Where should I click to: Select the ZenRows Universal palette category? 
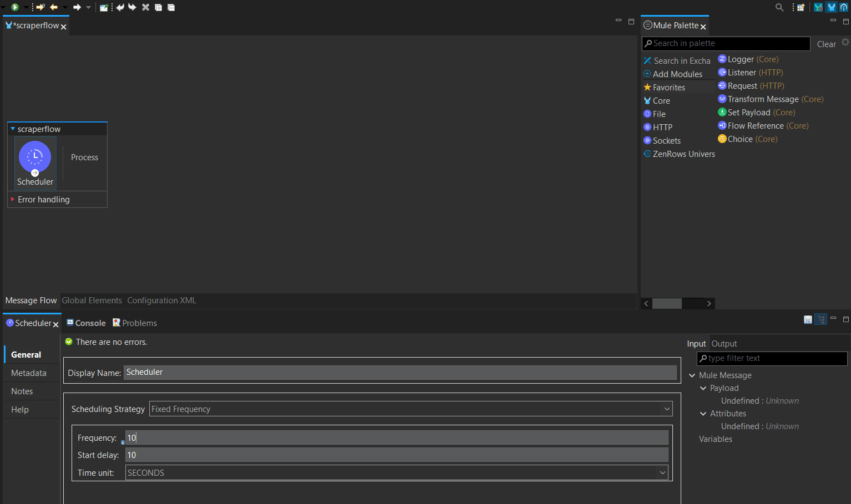(x=680, y=154)
